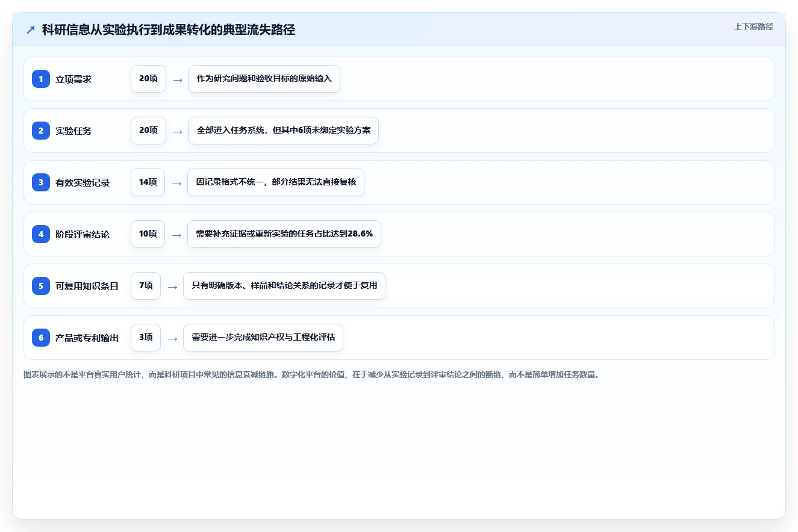798x532 pixels.
Task: Click the 实验任务 step label
Action: [x=73, y=131]
